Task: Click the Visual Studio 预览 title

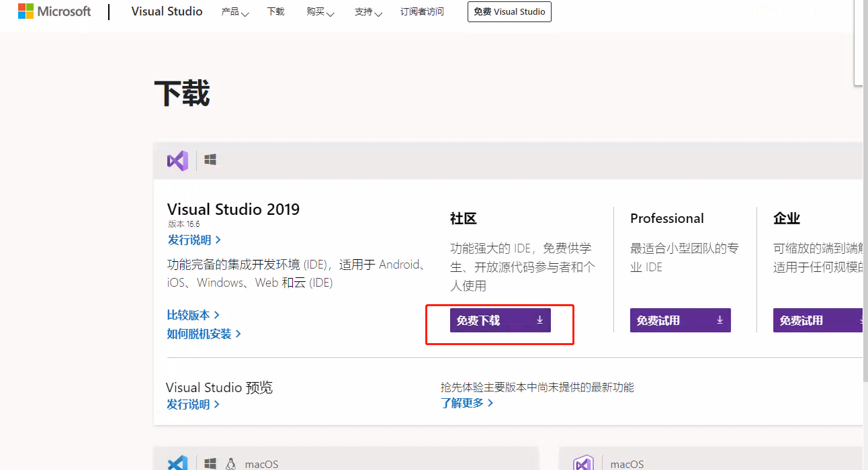Action: (x=219, y=387)
